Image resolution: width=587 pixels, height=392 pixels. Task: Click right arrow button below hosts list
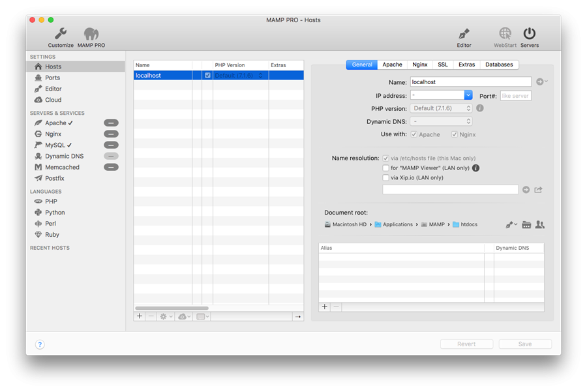297,317
